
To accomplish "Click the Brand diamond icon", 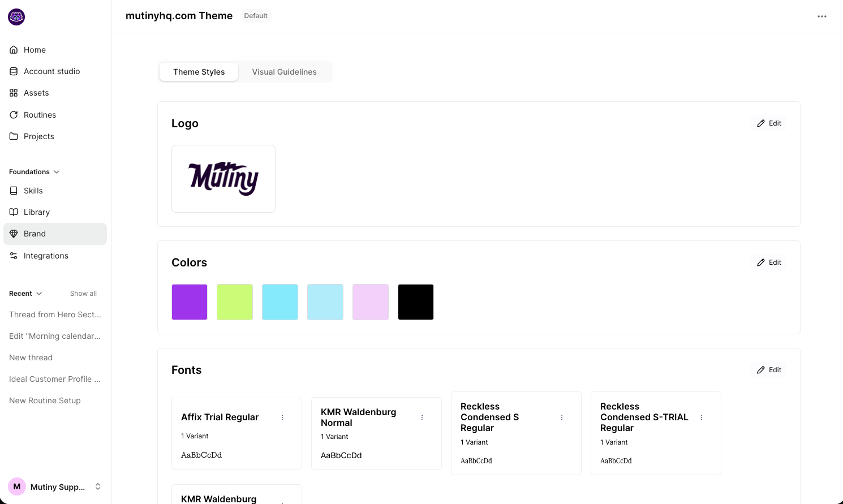I will click(x=14, y=234).
